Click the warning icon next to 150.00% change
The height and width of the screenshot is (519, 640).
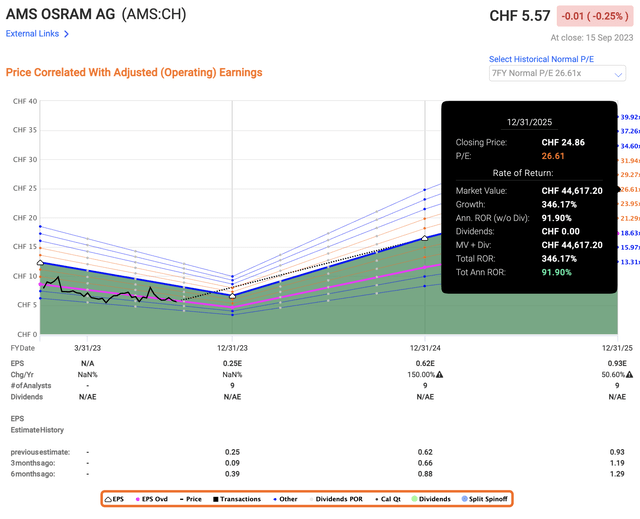click(x=440, y=375)
